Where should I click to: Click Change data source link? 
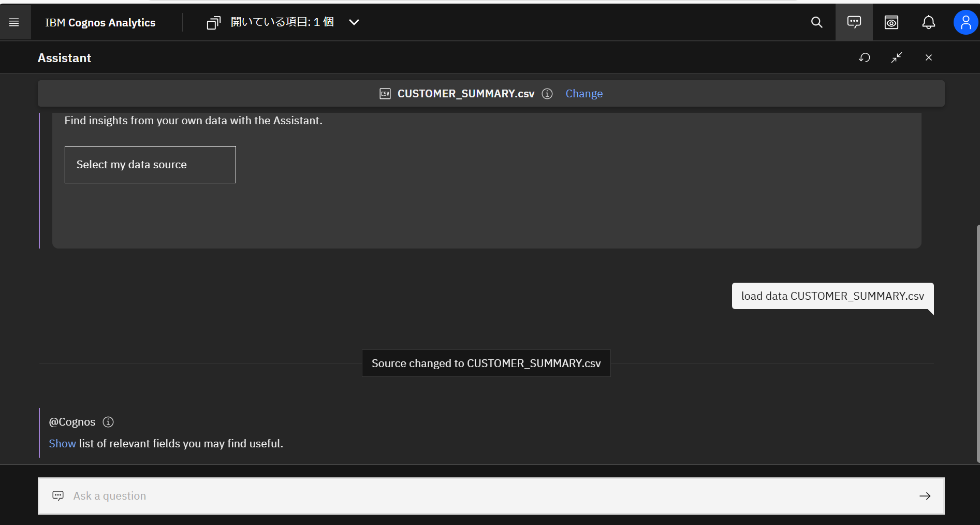(x=584, y=94)
